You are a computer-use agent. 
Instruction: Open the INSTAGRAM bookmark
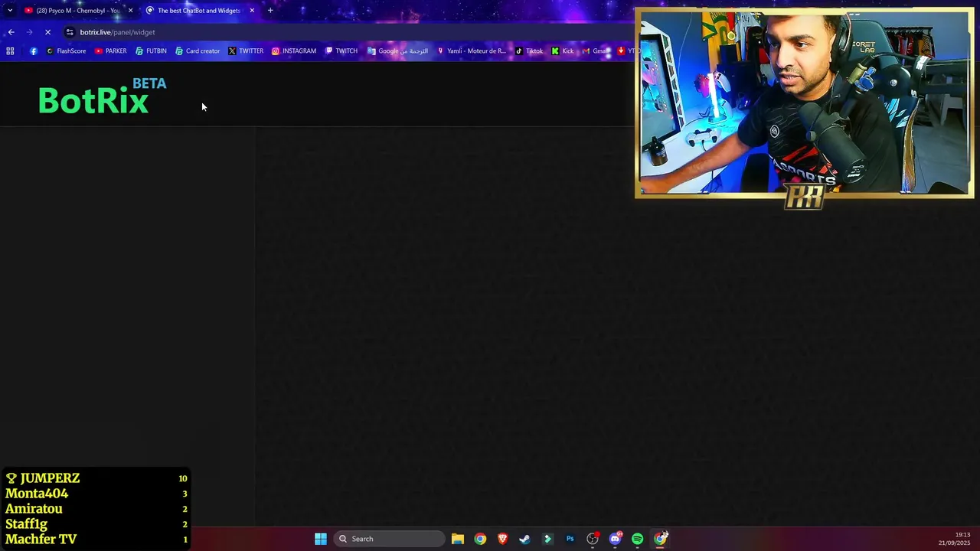pos(294,51)
